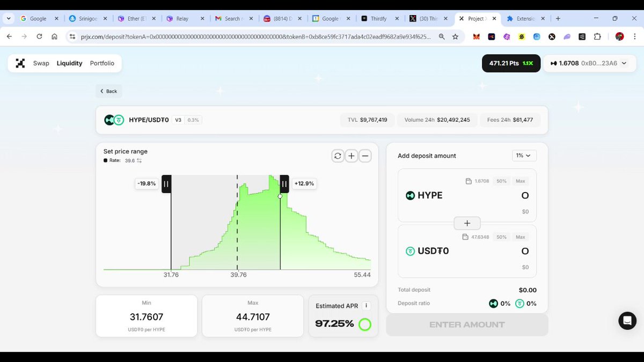The width and height of the screenshot is (644, 362).
Task: View site information icon in address bar
Action: coord(72,36)
